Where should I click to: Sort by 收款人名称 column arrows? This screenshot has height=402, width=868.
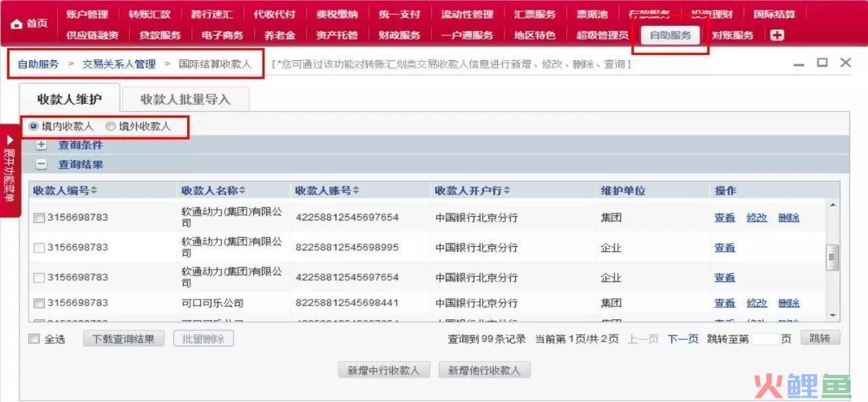pos(242,191)
